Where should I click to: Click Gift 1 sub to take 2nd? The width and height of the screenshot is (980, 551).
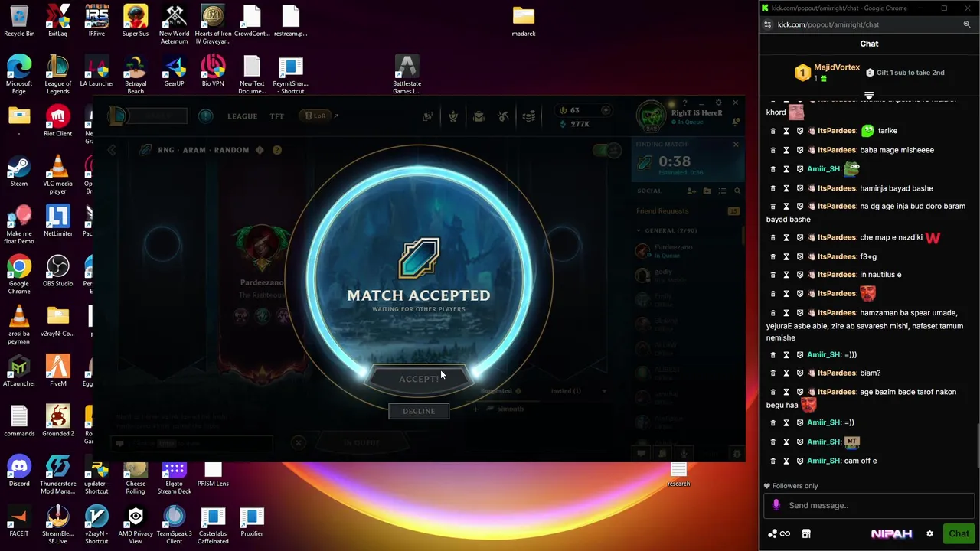coord(905,73)
